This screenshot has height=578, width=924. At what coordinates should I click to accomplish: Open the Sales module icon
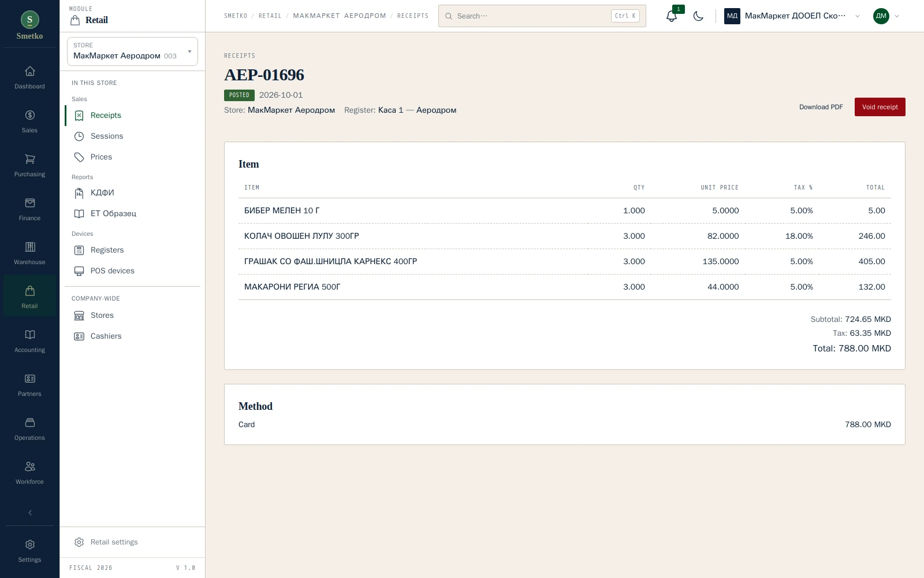tap(30, 115)
